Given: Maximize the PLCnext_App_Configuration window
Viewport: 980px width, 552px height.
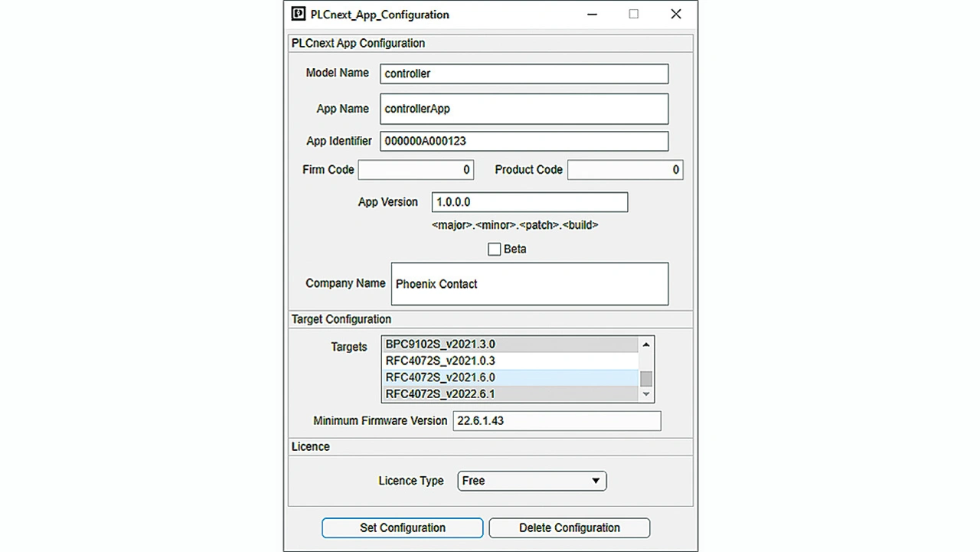Looking at the screenshot, I should point(633,14).
